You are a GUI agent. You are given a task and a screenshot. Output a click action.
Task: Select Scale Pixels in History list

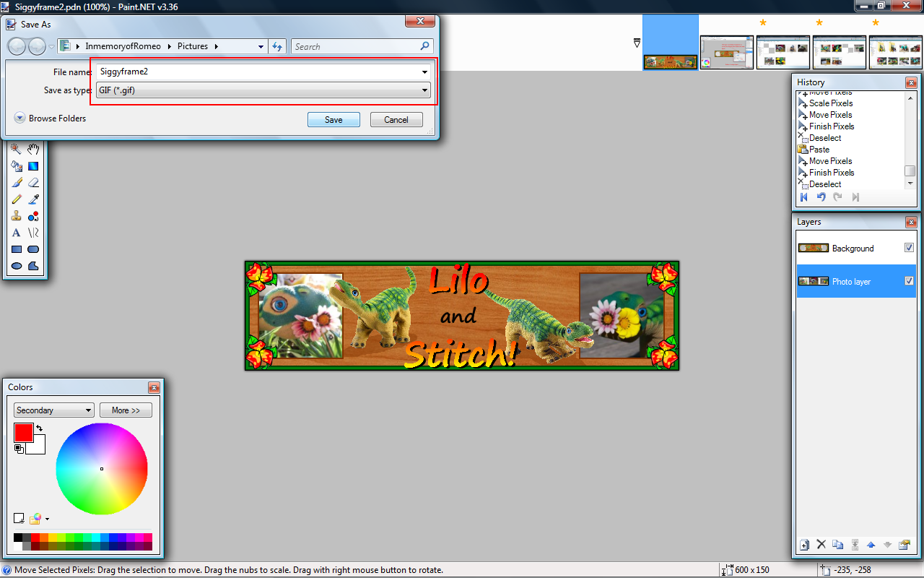click(830, 103)
